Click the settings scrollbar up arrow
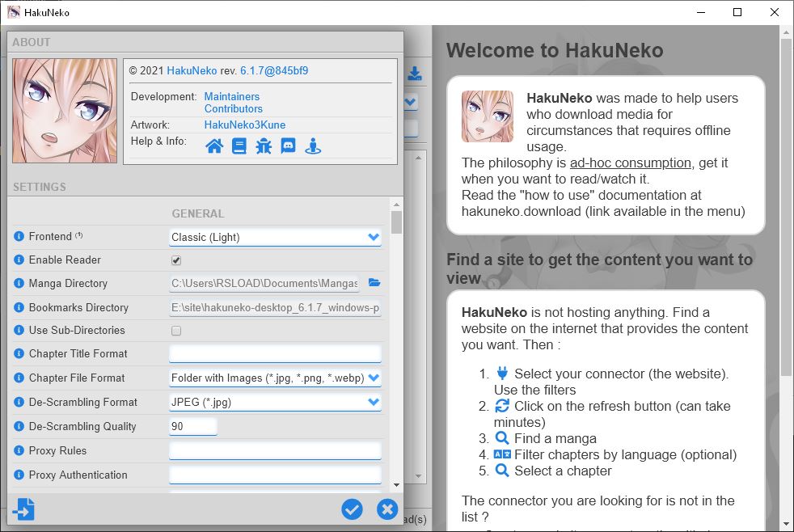Viewport: 794px width, 532px height. pyautogui.click(x=396, y=205)
